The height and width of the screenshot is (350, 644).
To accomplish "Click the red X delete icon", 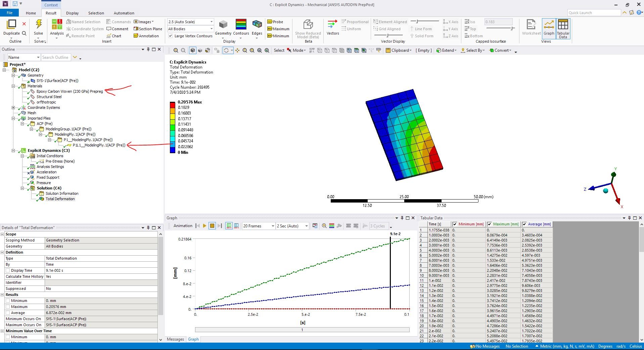I will pyautogui.click(x=24, y=24).
